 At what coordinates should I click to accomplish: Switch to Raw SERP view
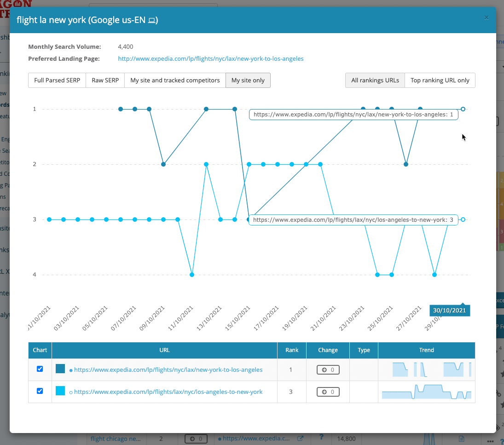(x=105, y=81)
